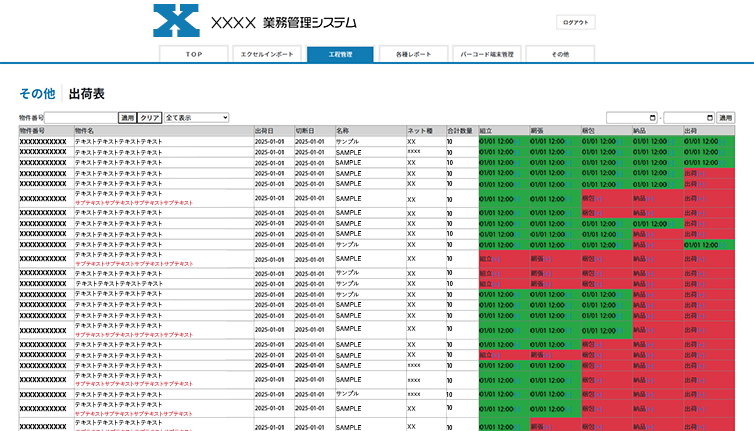Open the エクセルインポート tab
The width and height of the screenshot is (754, 431).
(267, 54)
